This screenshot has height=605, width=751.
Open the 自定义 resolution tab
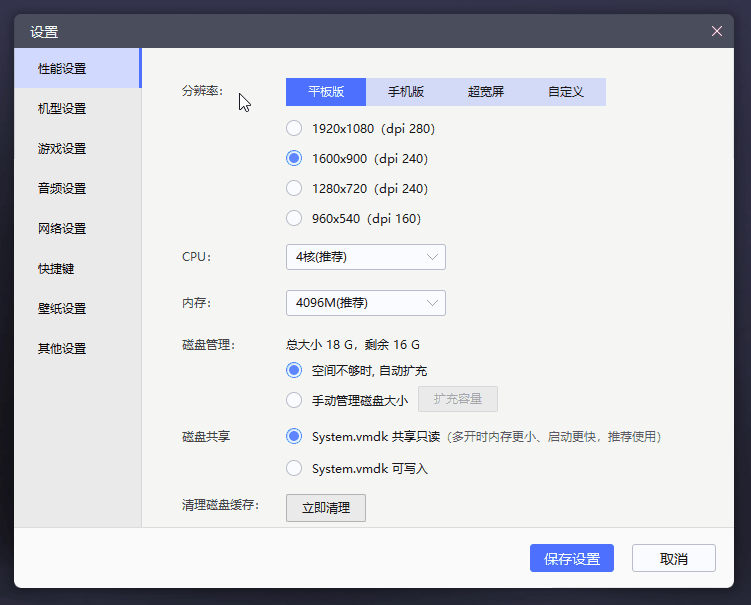(x=565, y=92)
